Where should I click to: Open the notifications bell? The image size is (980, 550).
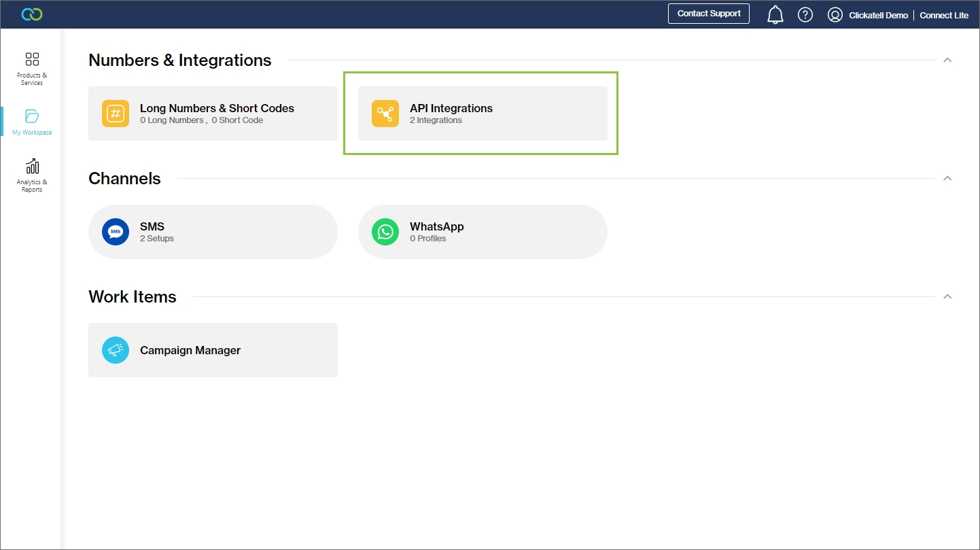(x=775, y=15)
